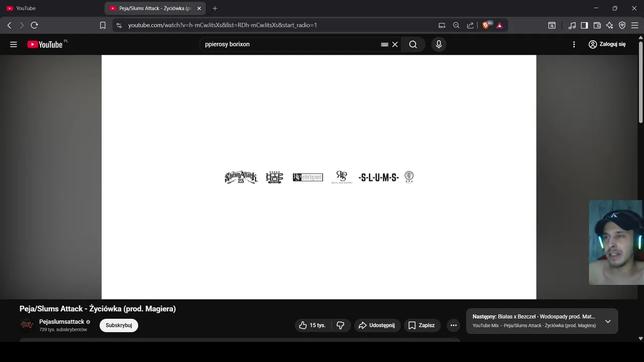Open Leo AI sparkle icon

coord(610,25)
